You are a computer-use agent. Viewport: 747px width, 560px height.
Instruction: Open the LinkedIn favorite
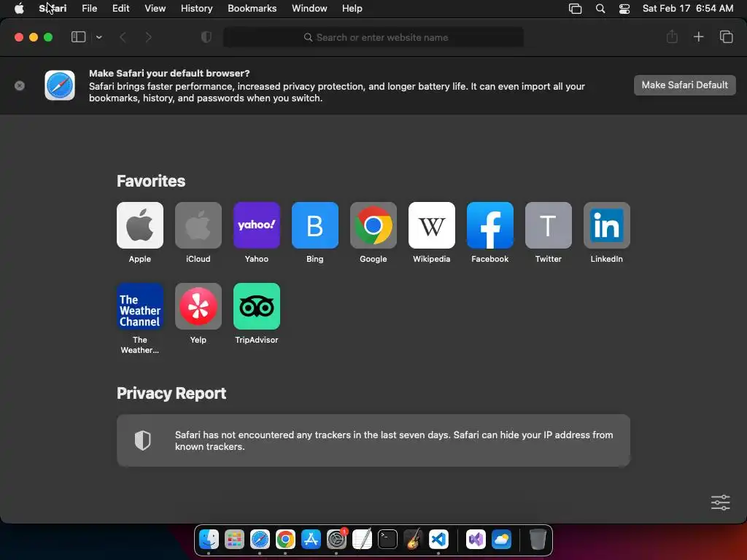click(x=606, y=225)
